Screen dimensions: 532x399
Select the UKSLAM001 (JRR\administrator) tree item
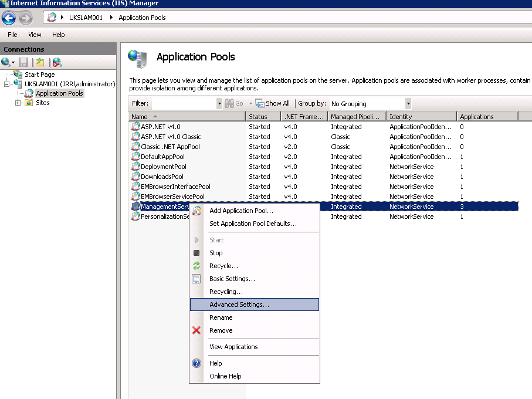tap(70, 84)
